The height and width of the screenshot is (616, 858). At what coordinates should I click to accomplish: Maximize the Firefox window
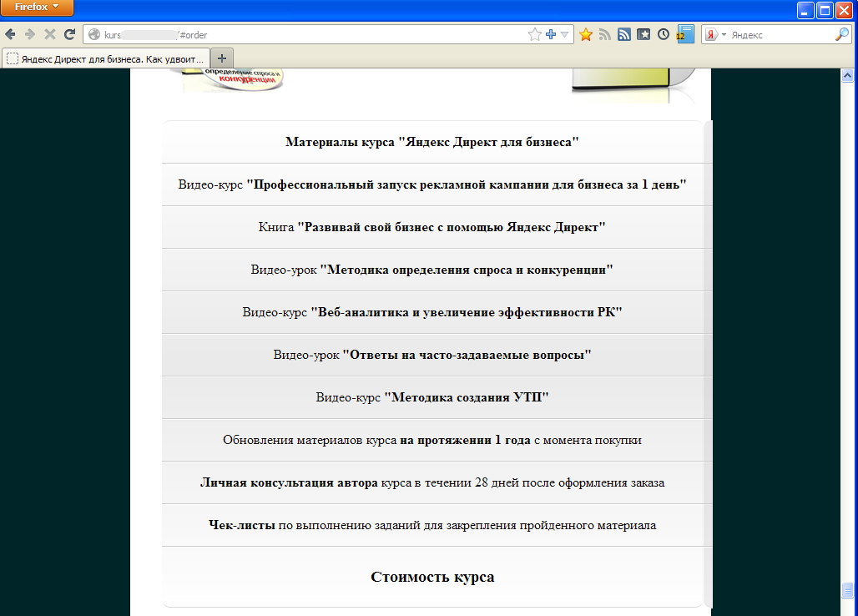tap(825, 10)
